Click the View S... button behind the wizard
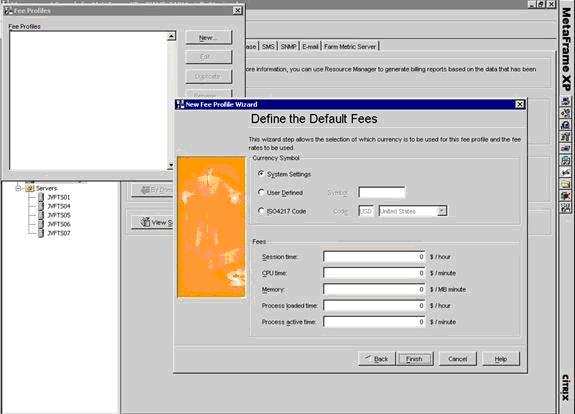This screenshot has height=414, width=575. tap(153, 222)
